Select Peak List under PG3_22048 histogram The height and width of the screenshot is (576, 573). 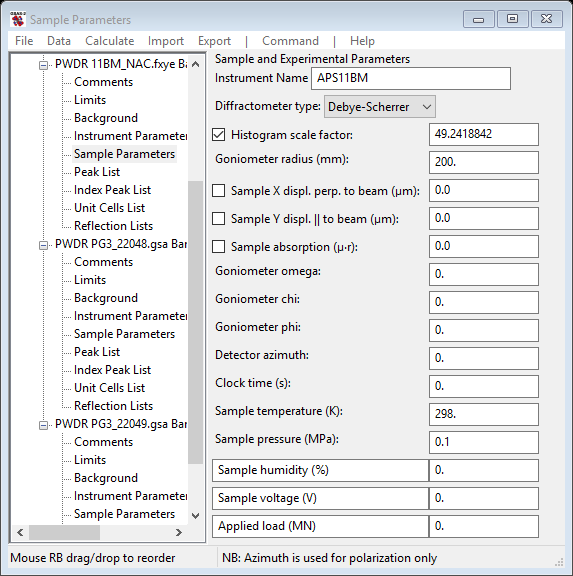click(97, 352)
